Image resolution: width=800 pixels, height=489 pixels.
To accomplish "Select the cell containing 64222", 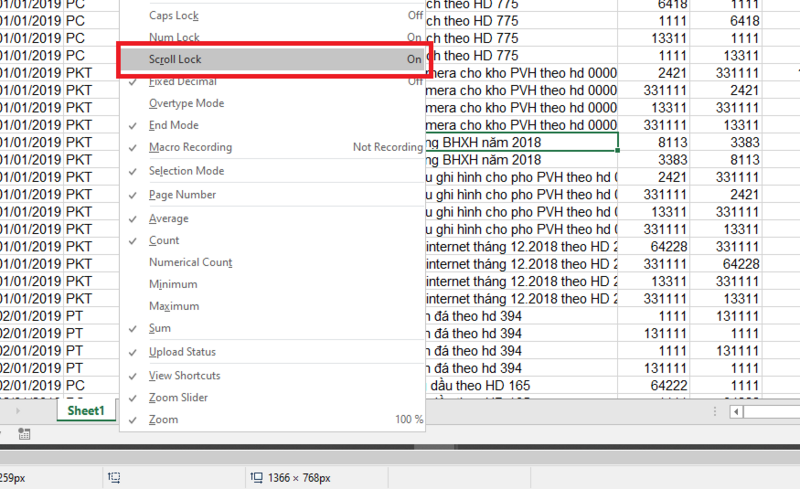I will coord(654,385).
